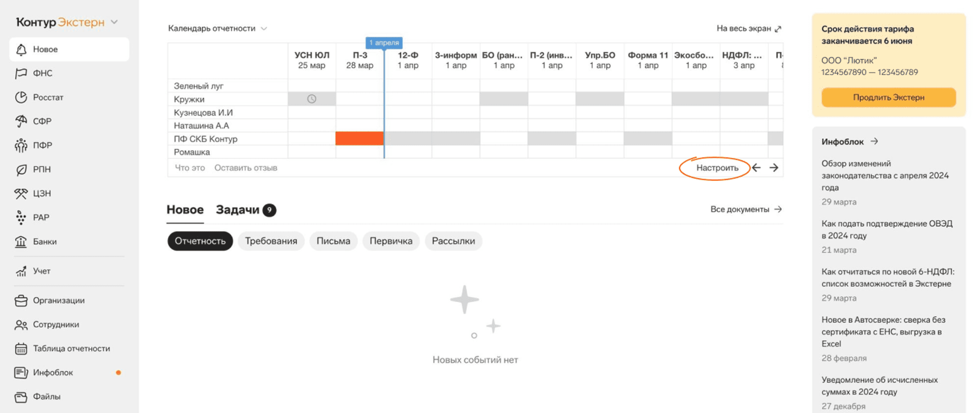This screenshot has height=413, width=980.
Task: Open Таблица отчетности in sidebar menu
Action: [72, 349]
